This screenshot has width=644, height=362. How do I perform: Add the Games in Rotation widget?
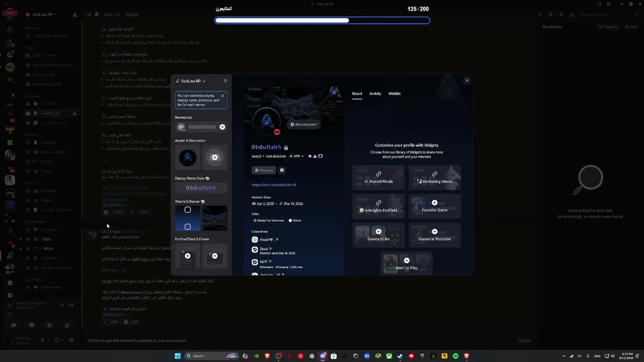click(435, 235)
